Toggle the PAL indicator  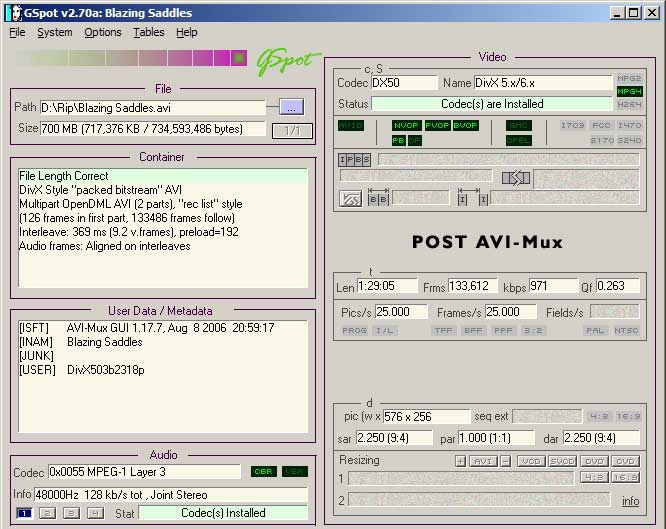595,331
